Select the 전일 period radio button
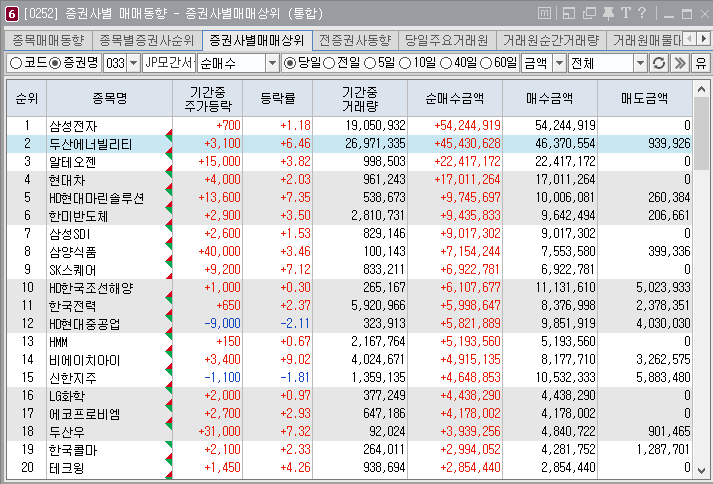The width and height of the screenshot is (713, 484). click(329, 63)
